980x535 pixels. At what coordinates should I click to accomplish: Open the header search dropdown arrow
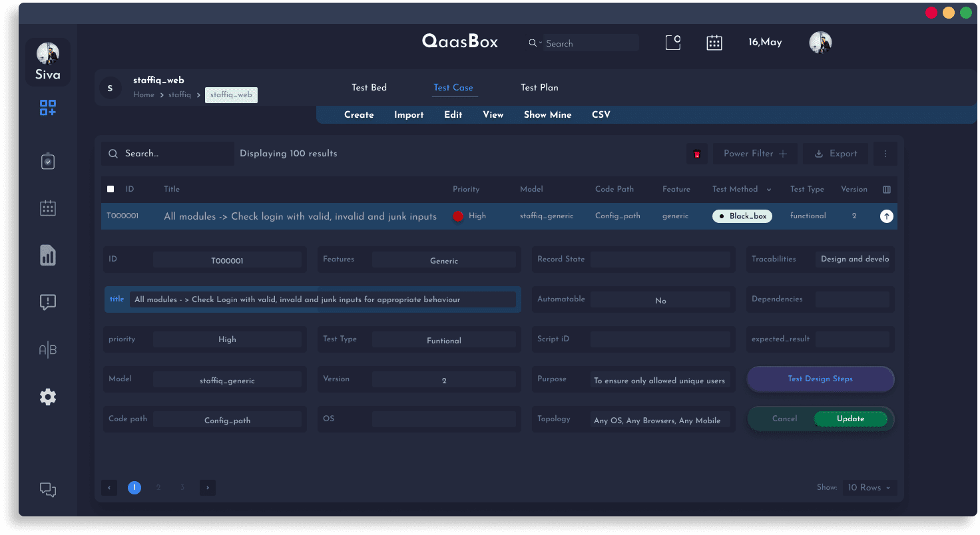click(x=541, y=43)
